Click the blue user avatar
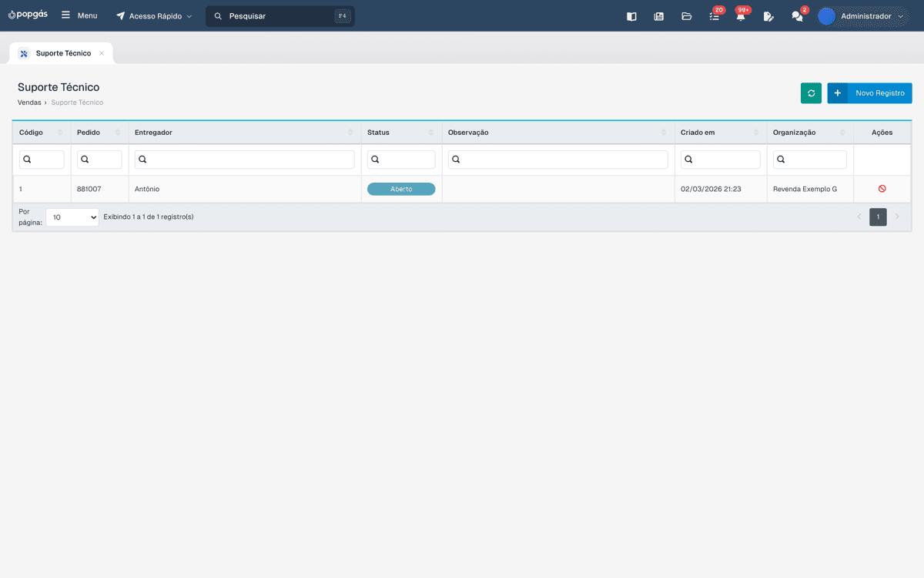The height and width of the screenshot is (578, 924). (x=826, y=16)
